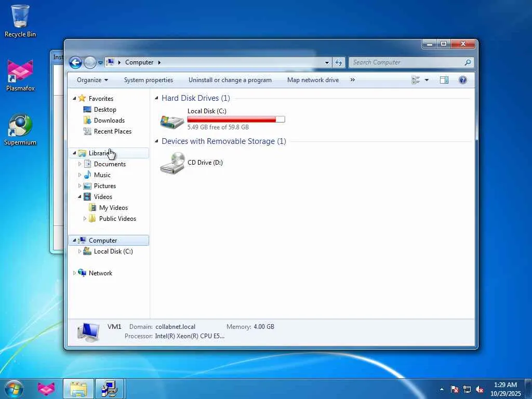Open the Organize dropdown menu
This screenshot has height=399, width=532.
(92, 80)
